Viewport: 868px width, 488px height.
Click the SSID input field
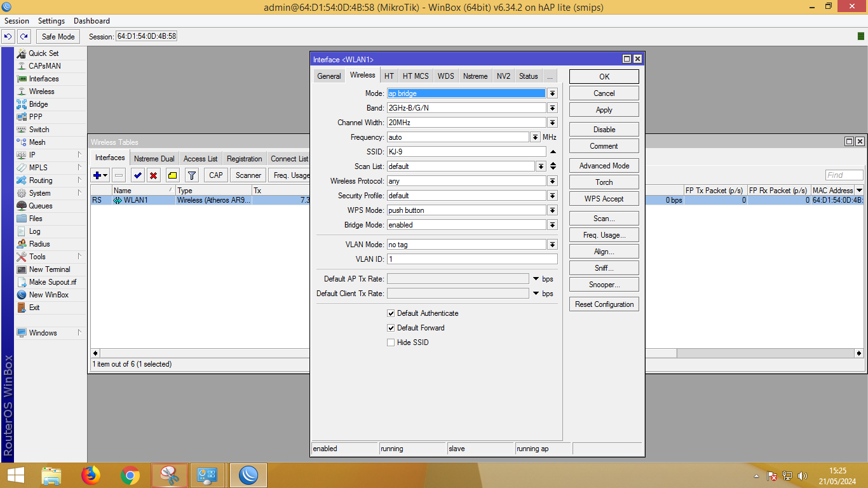[x=466, y=152]
